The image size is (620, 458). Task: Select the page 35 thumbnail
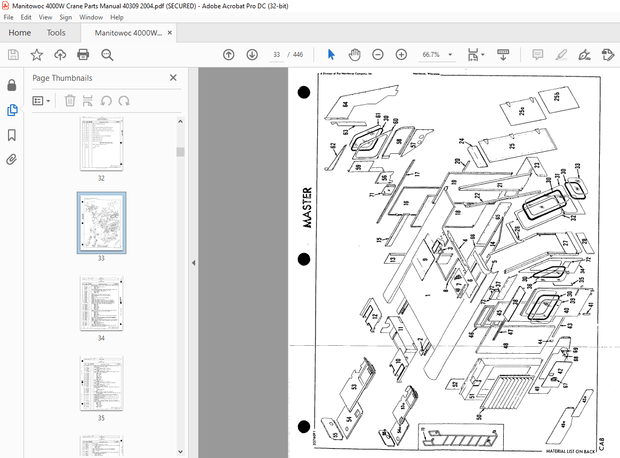102,383
